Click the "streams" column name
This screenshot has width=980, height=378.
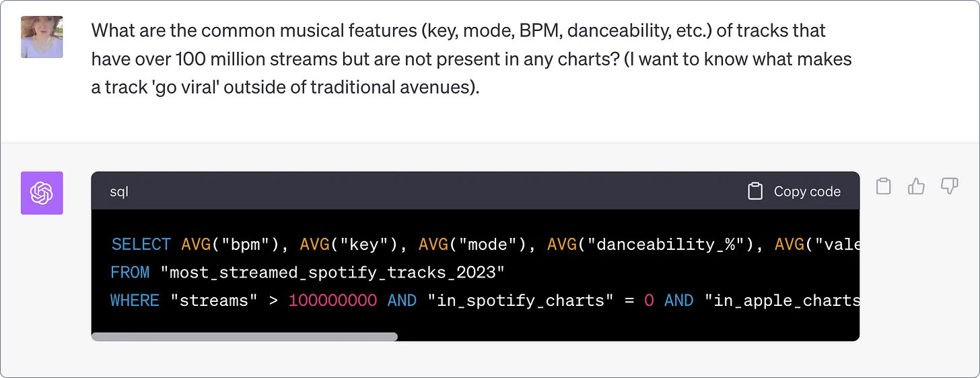[x=214, y=301]
